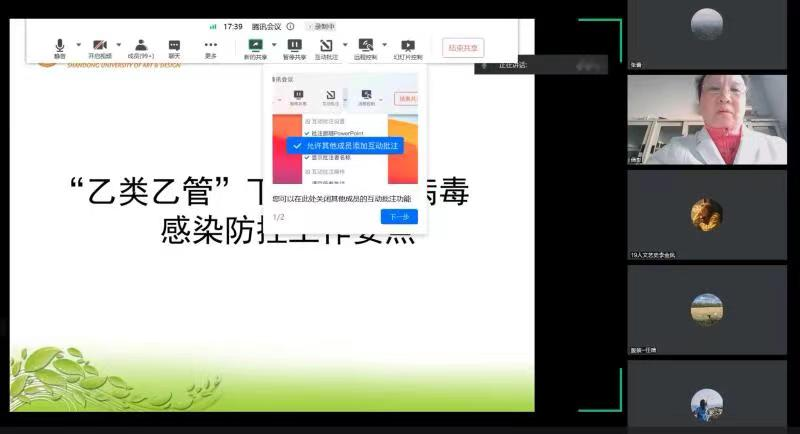The width and height of the screenshot is (800, 434).
Task: Open remote control (远程控制) icon
Action: click(366, 46)
